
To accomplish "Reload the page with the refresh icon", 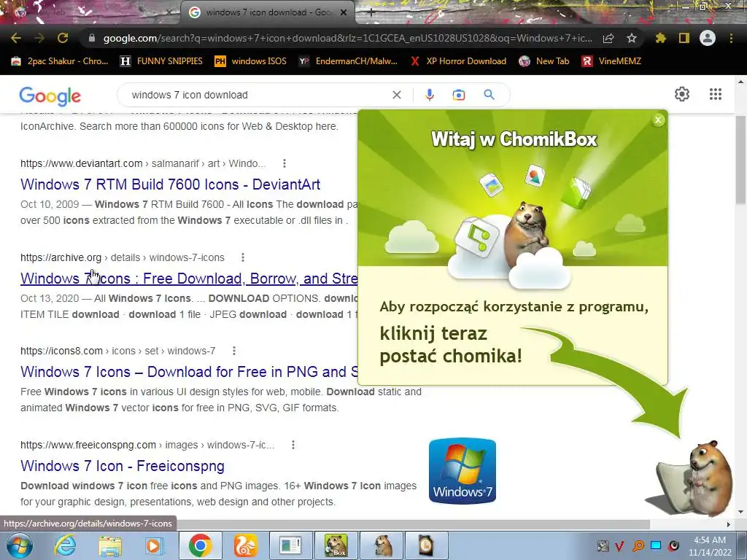I will point(63,38).
